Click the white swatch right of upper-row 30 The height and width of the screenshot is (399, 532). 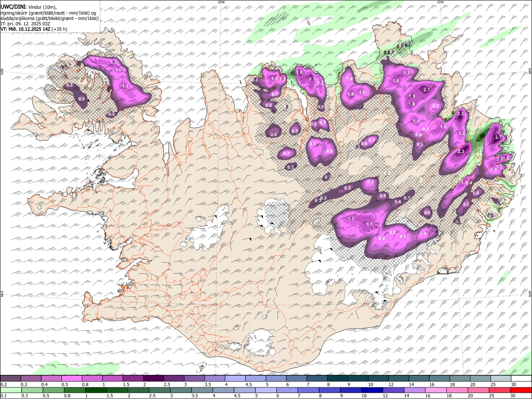522,378
